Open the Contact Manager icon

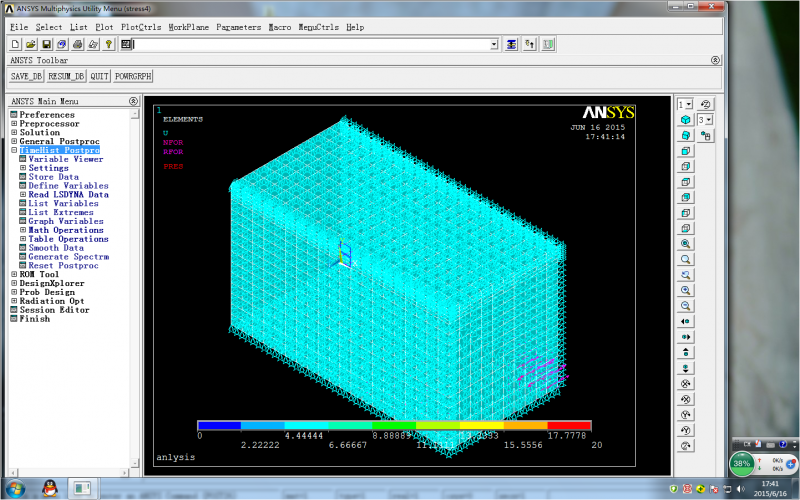point(548,44)
